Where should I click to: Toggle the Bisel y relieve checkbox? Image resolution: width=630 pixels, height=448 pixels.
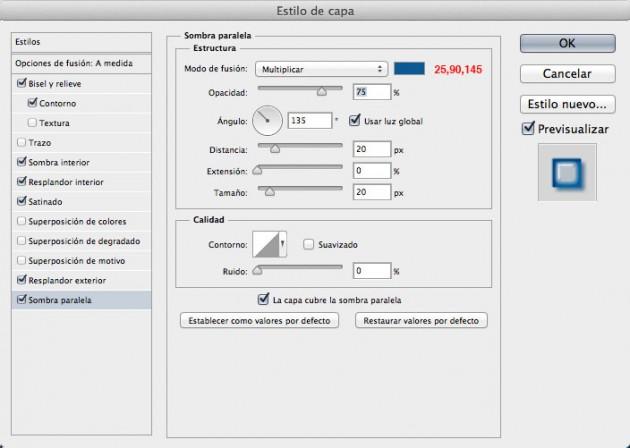(22, 83)
